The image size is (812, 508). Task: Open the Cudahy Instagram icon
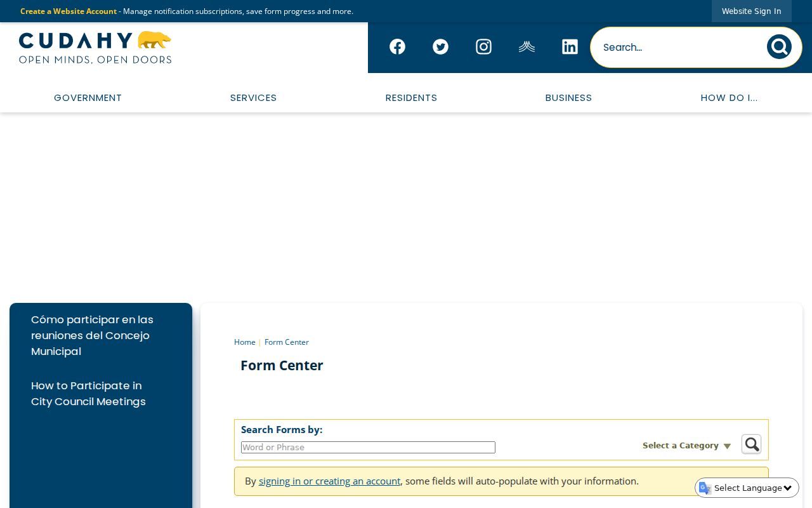[483, 47]
